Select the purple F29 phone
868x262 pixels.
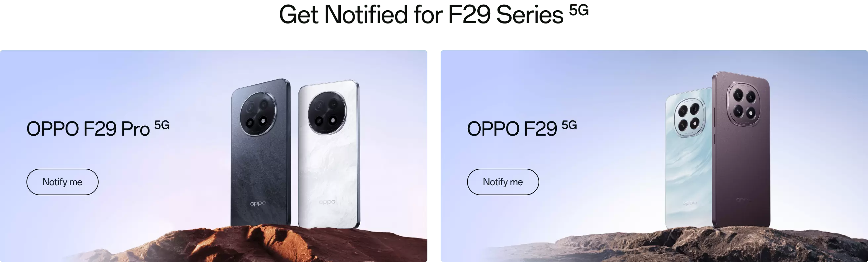coord(741,150)
